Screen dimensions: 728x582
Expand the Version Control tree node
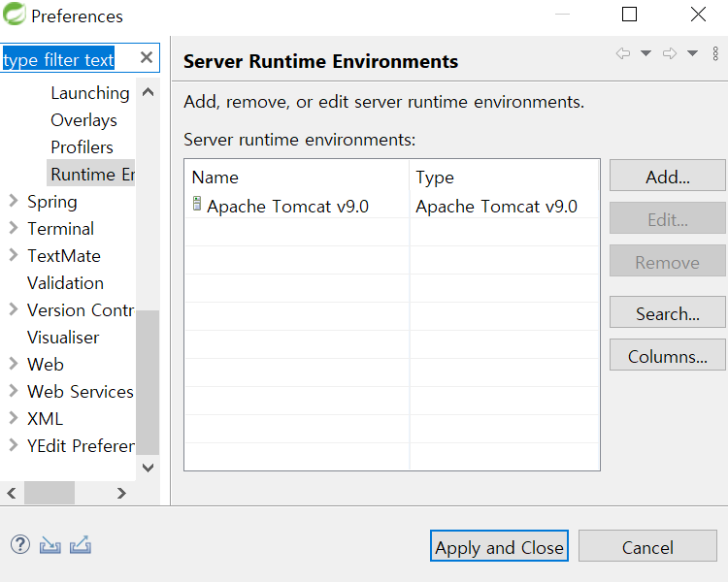point(14,309)
